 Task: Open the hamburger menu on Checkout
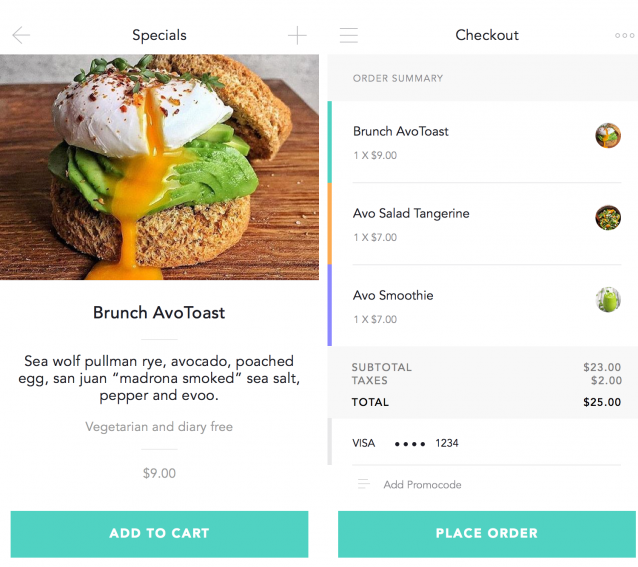click(x=348, y=36)
